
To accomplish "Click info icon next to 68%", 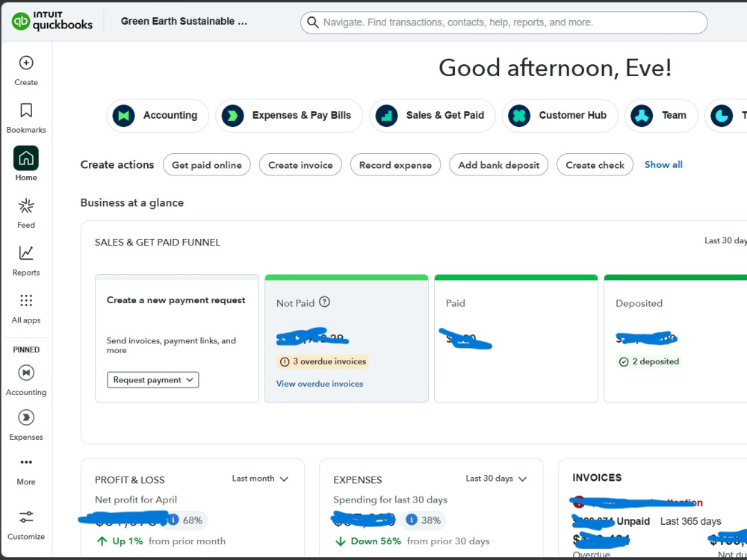I will [x=173, y=520].
